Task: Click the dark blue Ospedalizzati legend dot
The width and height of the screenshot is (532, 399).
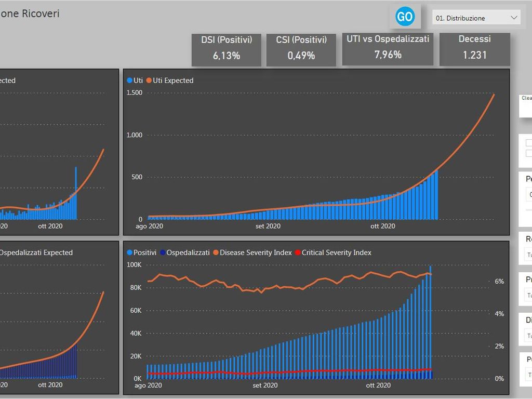Action: tap(163, 253)
